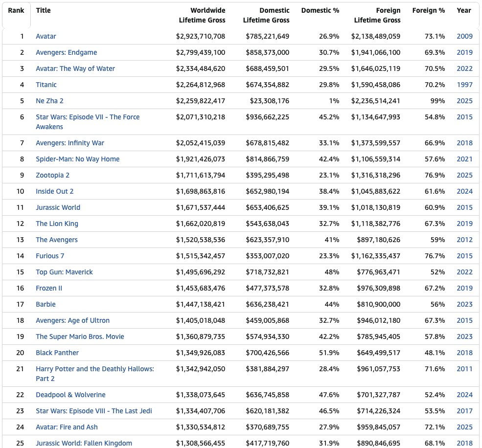Image resolution: width=482 pixels, height=448 pixels.
Task: Click the Year column header
Action: (464, 10)
